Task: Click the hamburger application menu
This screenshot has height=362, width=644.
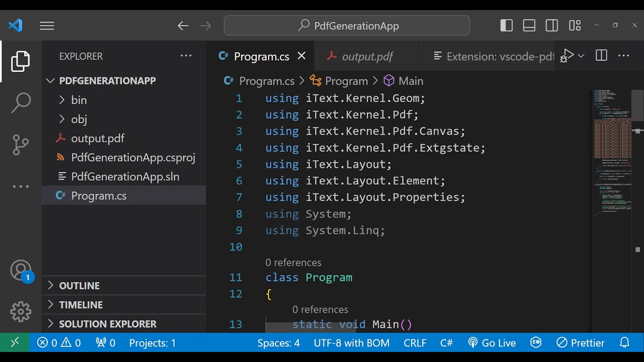Action: [x=47, y=26]
